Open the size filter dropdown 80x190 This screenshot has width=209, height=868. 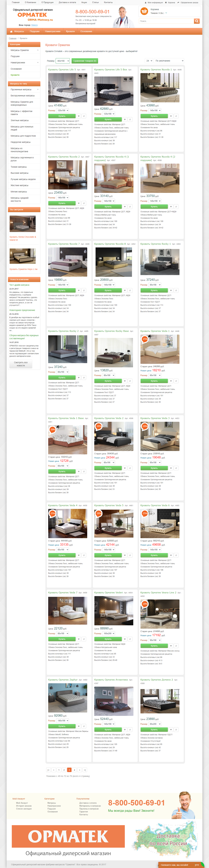coord(63,61)
